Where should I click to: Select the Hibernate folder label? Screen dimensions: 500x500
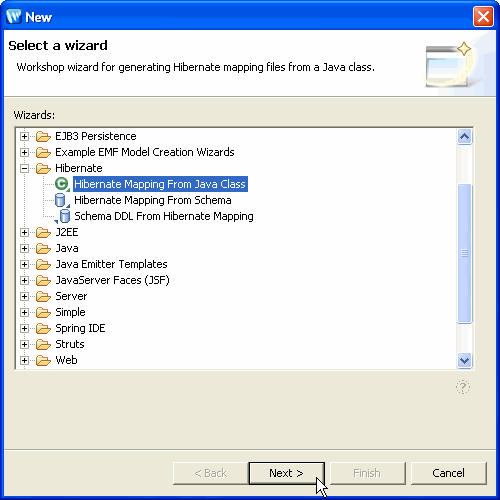coord(79,168)
